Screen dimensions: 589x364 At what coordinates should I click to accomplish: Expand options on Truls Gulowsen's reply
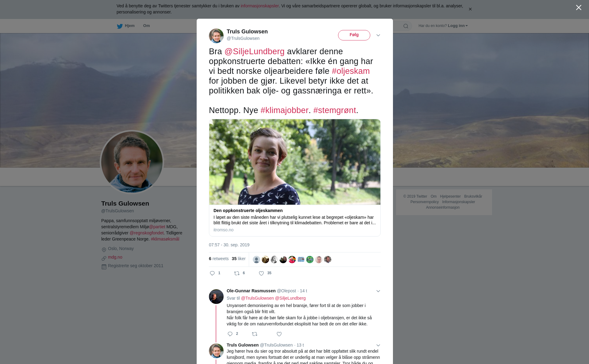click(x=378, y=345)
